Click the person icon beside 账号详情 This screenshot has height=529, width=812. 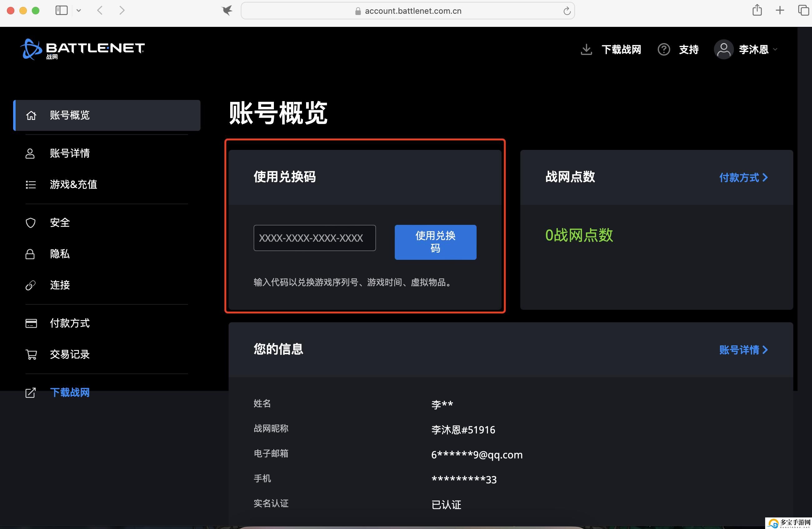30,153
